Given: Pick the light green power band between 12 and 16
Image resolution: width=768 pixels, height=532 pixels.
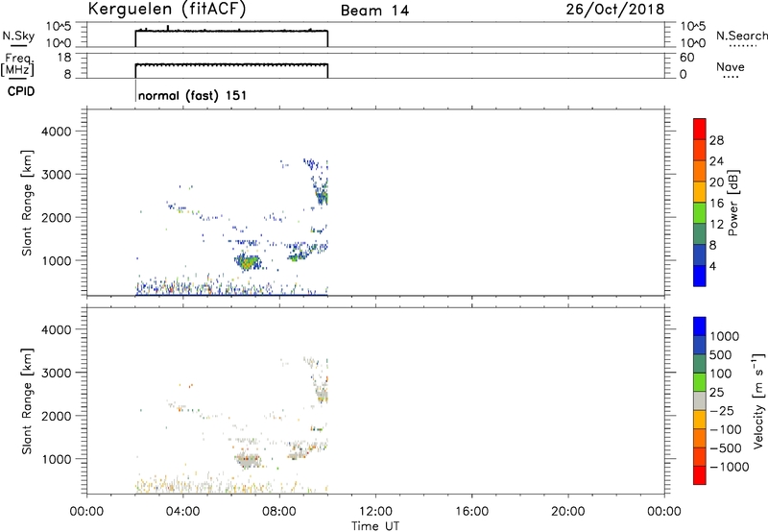Looking at the screenshot, I should click(x=700, y=213).
